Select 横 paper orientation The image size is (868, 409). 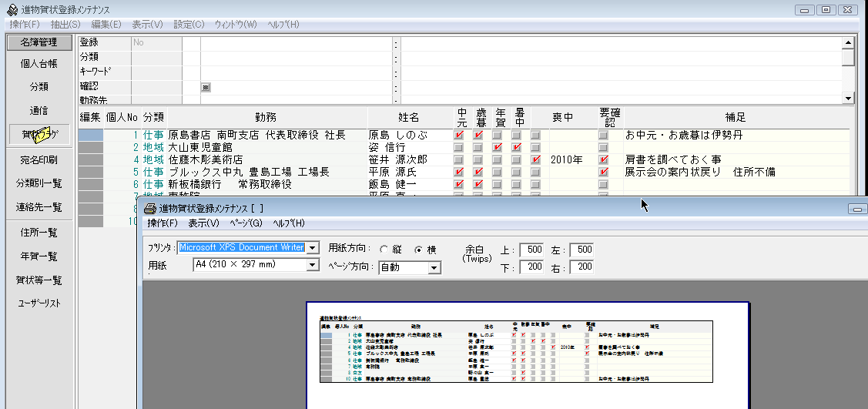click(x=418, y=250)
